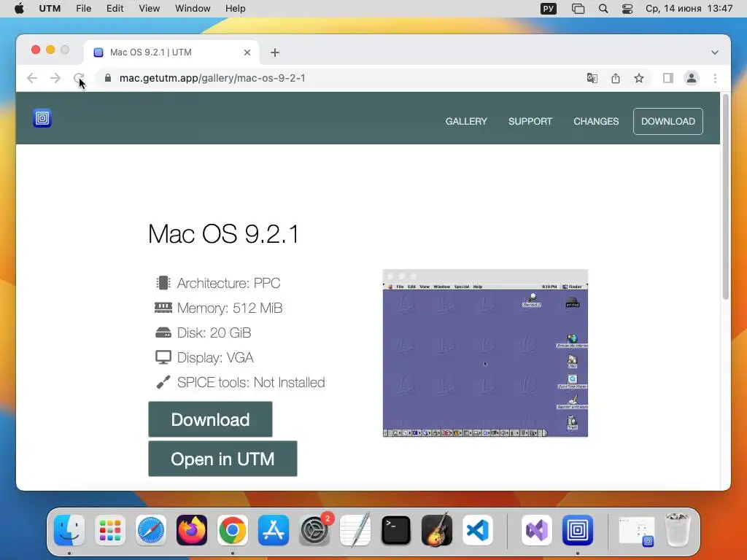Open App Store from the dock
This screenshot has width=747, height=560.
pos(274,530)
